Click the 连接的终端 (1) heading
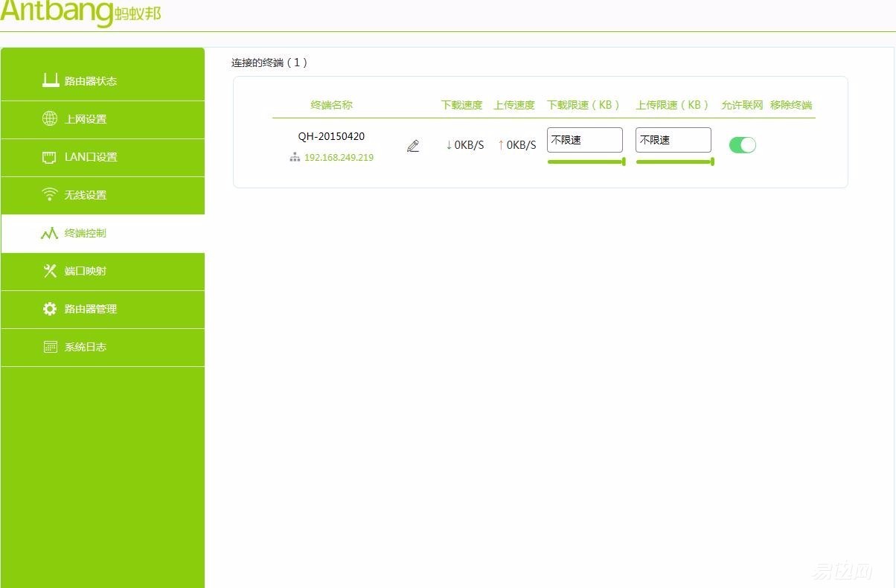The height and width of the screenshot is (588, 896). pos(269,63)
